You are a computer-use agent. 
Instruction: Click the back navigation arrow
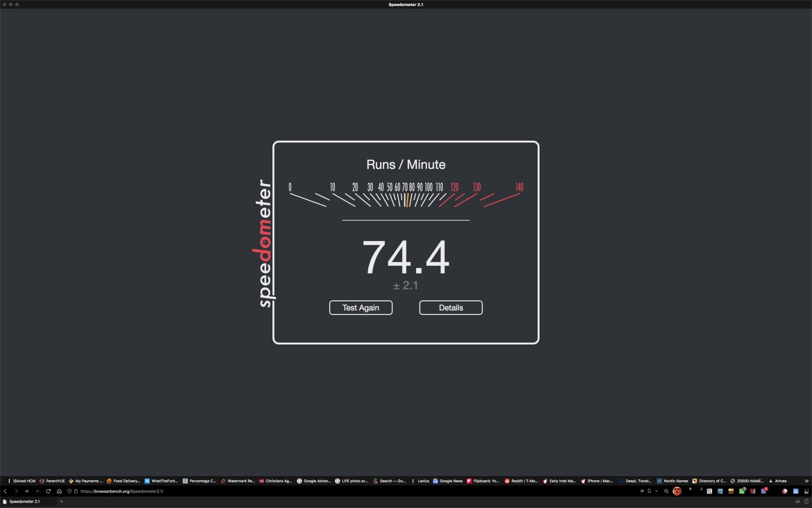(x=5, y=491)
